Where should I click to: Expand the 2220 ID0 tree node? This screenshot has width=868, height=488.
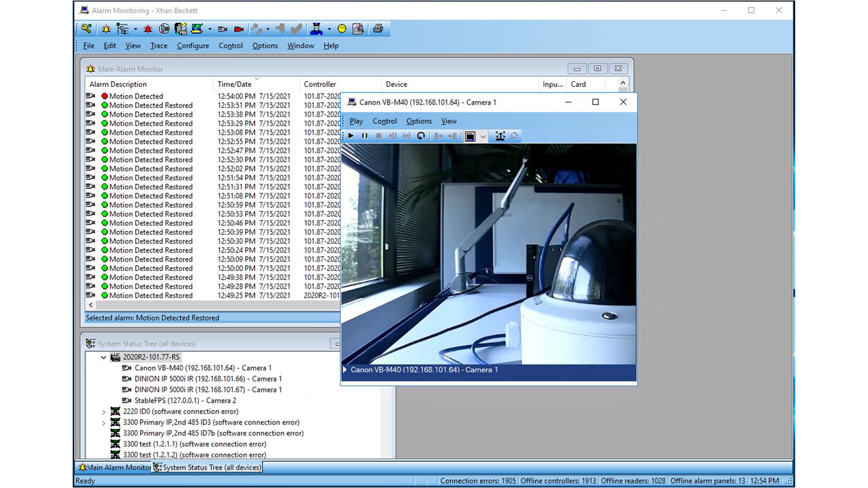point(104,412)
